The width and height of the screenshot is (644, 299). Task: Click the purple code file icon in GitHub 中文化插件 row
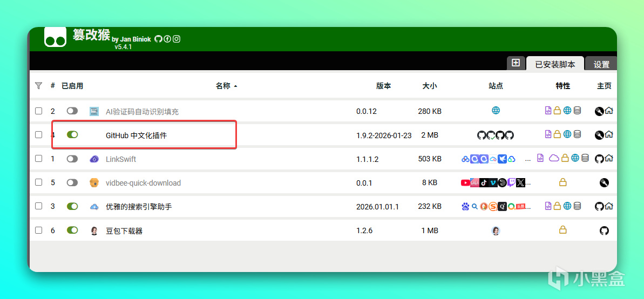(548, 134)
